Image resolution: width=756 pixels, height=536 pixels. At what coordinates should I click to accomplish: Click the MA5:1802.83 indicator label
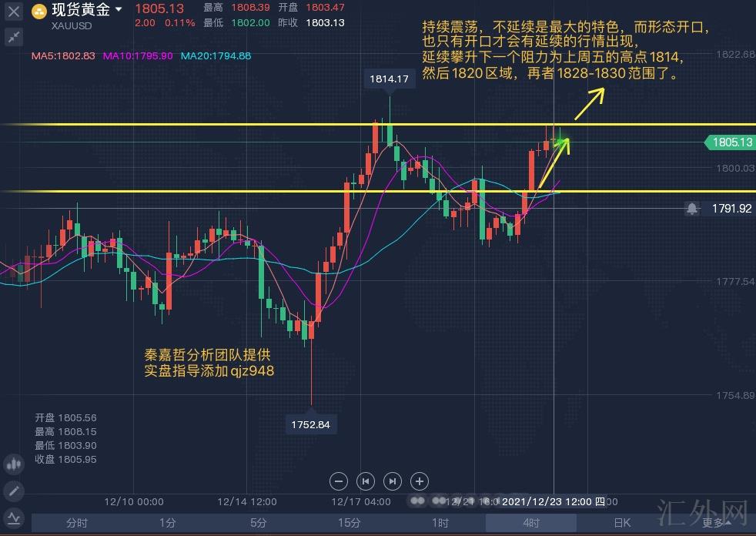(x=63, y=56)
